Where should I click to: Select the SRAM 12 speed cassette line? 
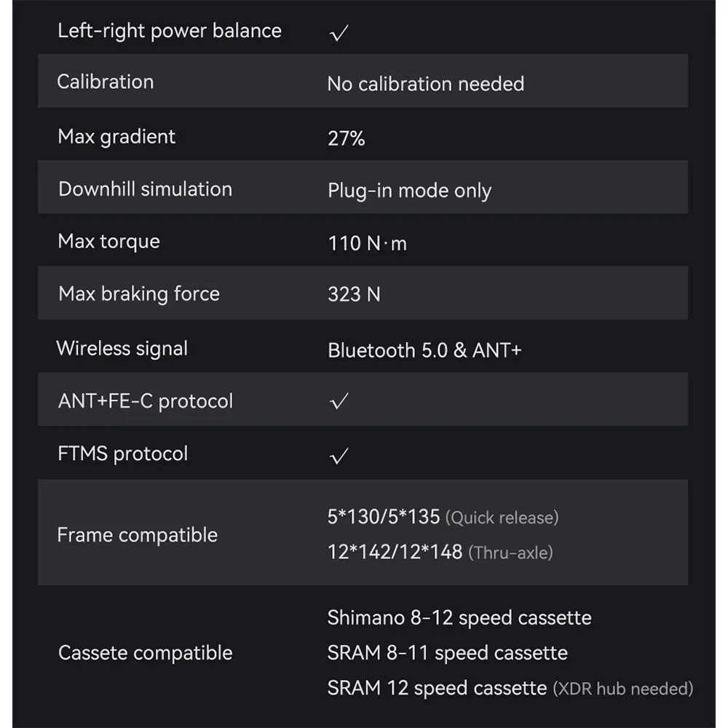[x=510, y=688]
